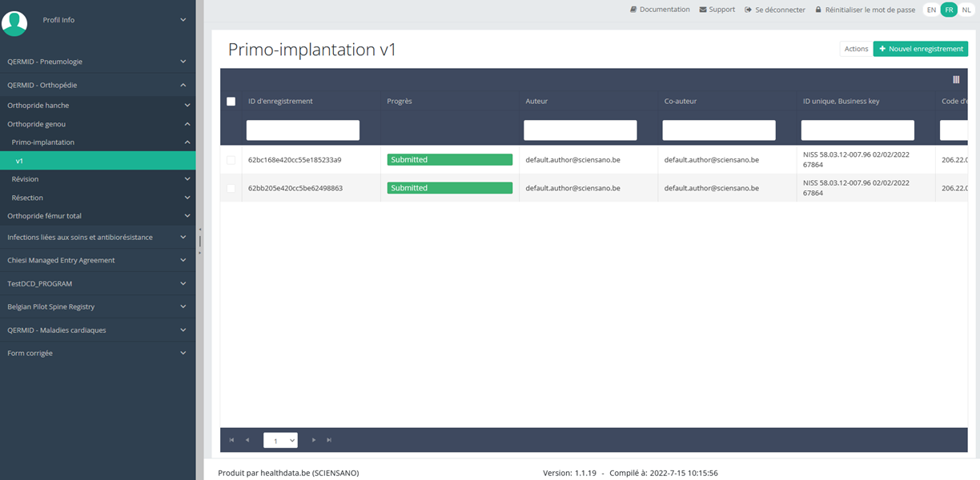Jump to last page pagination icon
The image size is (980, 480).
pyautogui.click(x=329, y=440)
